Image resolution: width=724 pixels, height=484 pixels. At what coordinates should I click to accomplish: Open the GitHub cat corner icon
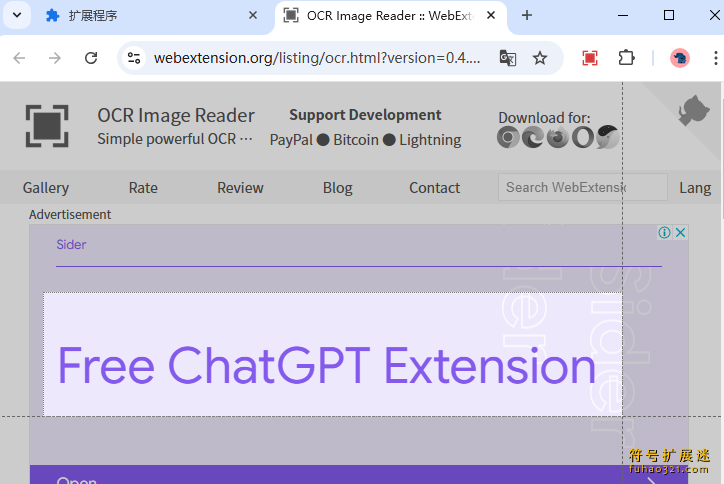click(x=694, y=110)
